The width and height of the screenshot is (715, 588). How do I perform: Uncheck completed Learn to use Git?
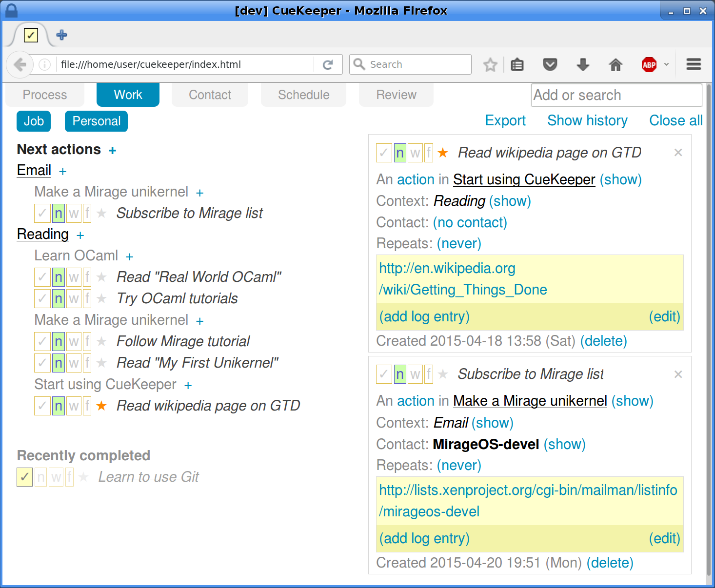25,477
